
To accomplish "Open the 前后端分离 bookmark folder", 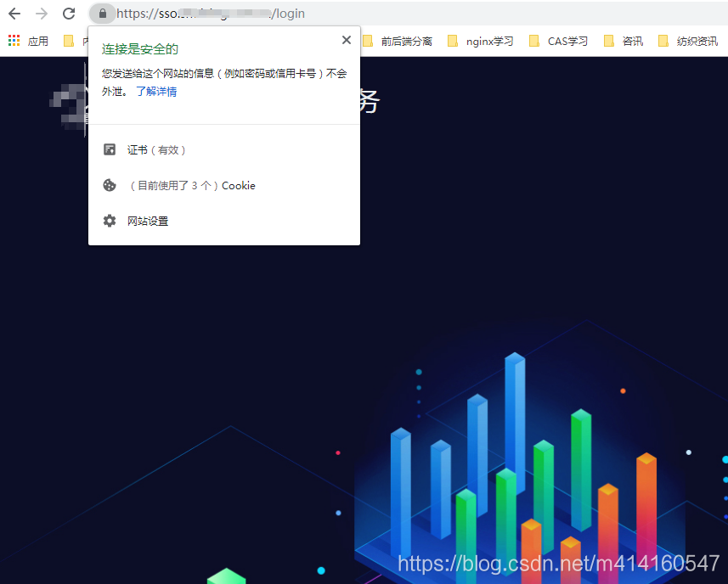I will tap(398, 42).
